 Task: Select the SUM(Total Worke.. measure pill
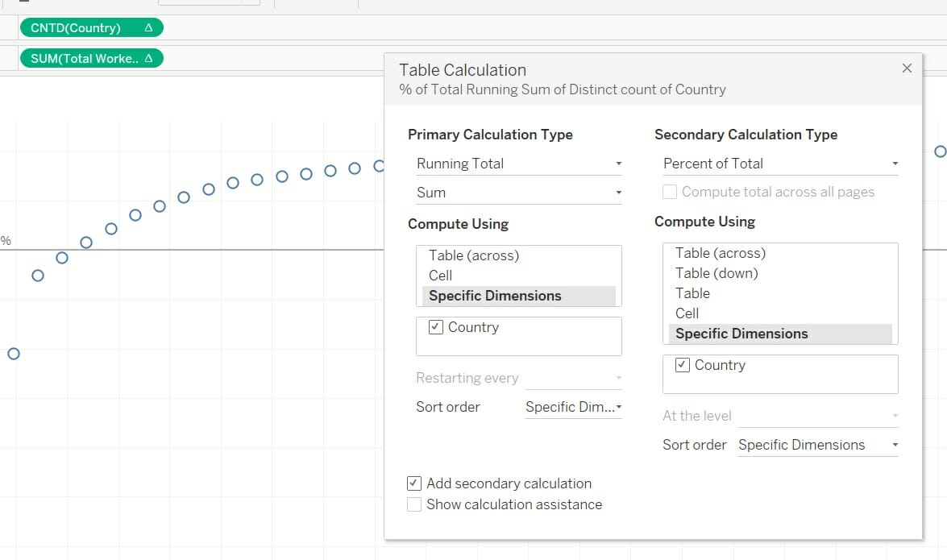click(x=81, y=57)
